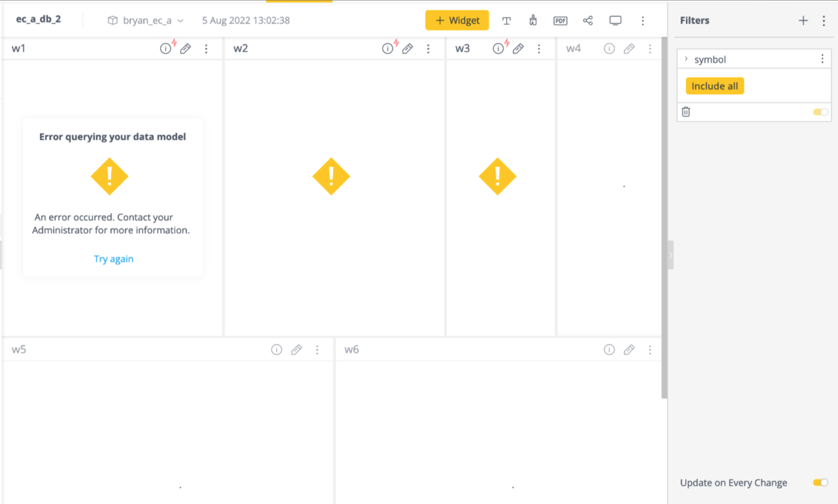
Task: Add a new filter with plus icon
Action: point(803,21)
